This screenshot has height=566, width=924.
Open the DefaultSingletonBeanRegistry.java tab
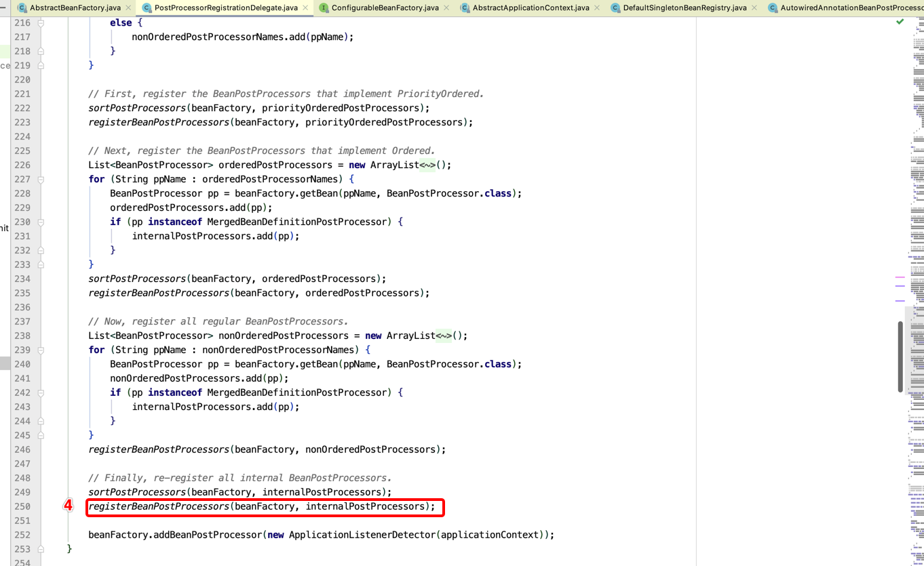[x=685, y=7]
